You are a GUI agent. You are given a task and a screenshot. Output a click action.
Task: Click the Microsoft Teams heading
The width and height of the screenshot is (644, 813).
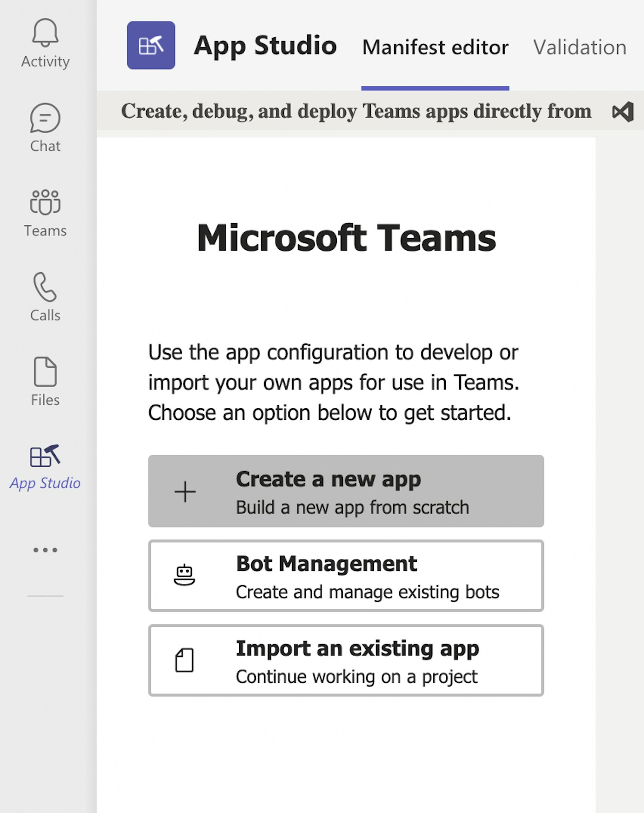pos(346,238)
